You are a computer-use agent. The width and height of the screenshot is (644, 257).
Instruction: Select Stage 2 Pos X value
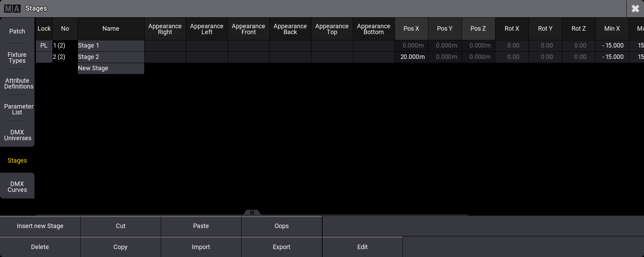tap(412, 57)
